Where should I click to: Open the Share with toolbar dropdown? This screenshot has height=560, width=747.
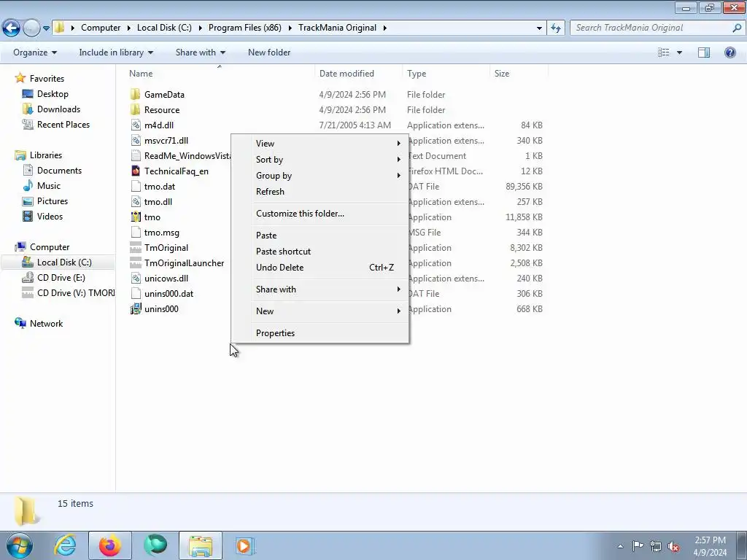click(200, 52)
